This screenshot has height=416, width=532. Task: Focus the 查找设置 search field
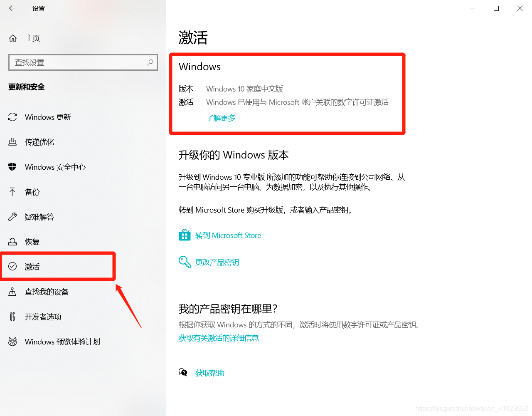click(x=83, y=62)
